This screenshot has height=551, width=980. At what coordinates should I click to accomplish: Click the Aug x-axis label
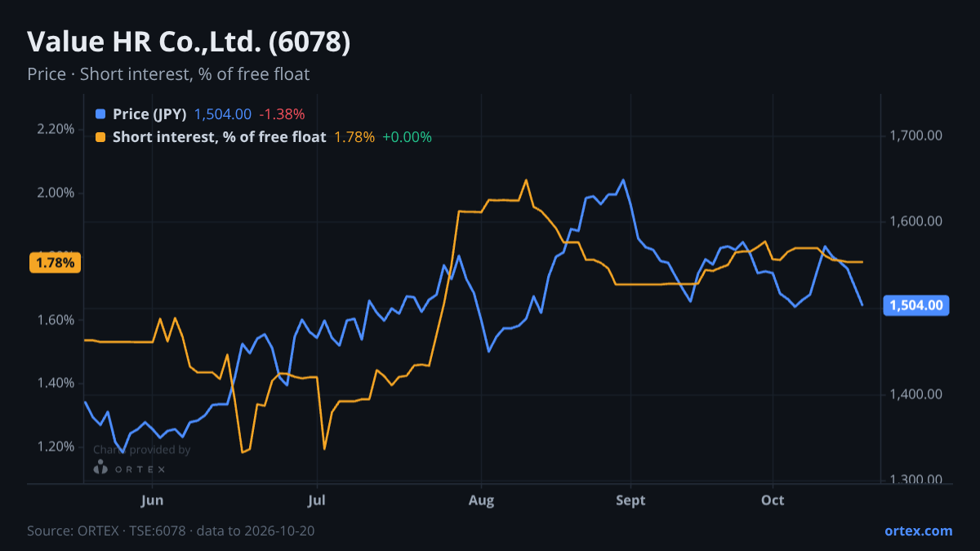pyautogui.click(x=482, y=500)
